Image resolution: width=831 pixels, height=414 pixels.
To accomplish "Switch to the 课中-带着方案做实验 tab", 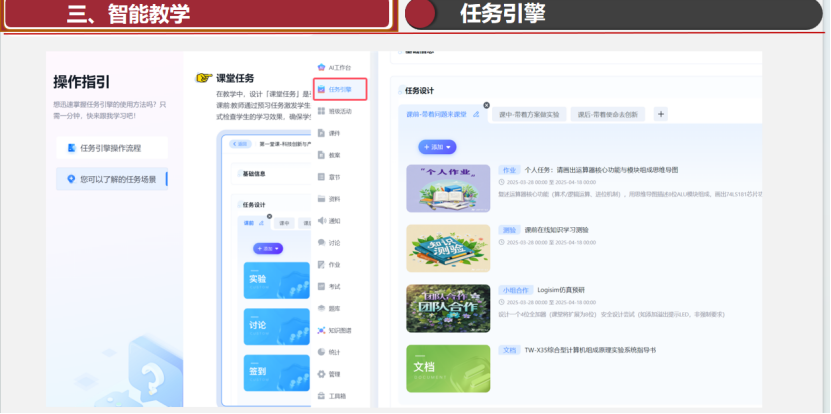I will (x=529, y=115).
